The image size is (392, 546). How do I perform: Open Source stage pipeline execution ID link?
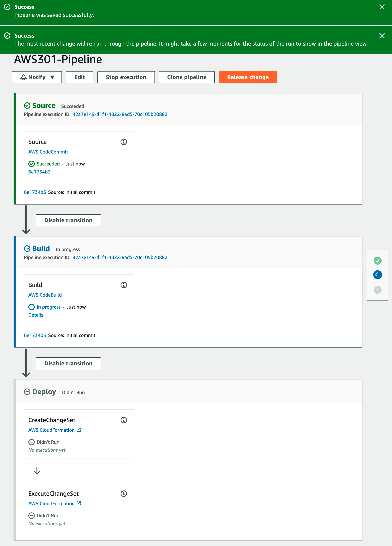(120, 114)
